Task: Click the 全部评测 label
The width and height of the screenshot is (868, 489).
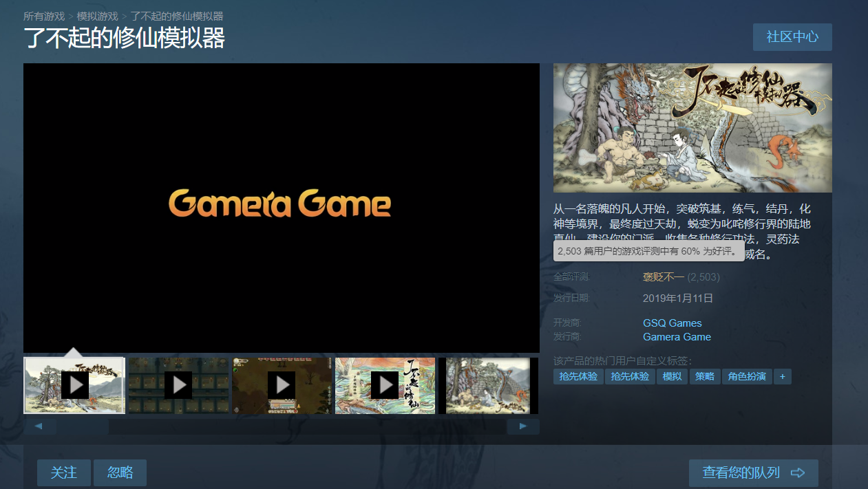Action: tap(571, 276)
